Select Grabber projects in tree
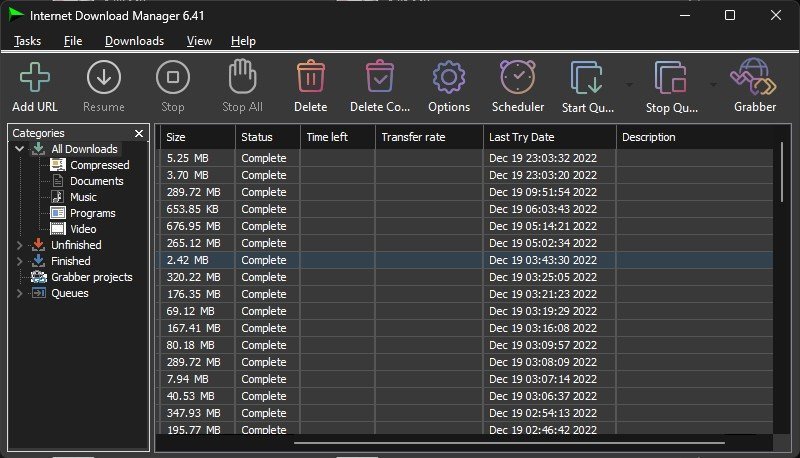800x458 pixels. click(91, 277)
